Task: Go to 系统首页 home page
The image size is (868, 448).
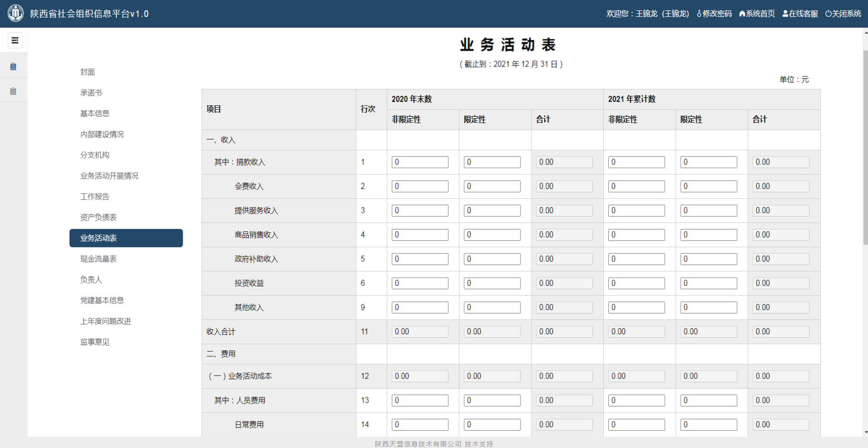Action: click(757, 14)
